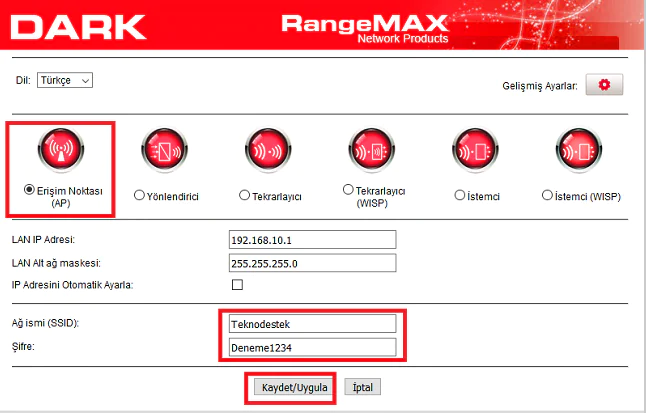Select İstemci radio button
Screen dimensions: 646x413
[460, 195]
